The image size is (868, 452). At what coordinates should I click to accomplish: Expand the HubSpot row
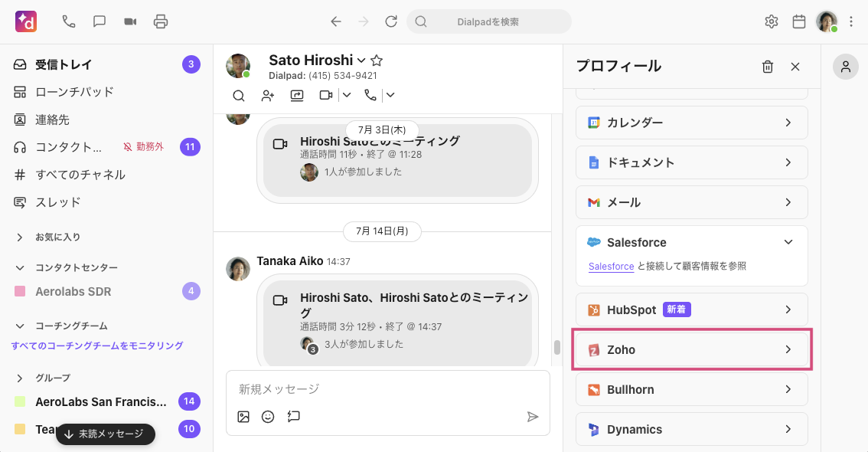click(692, 310)
